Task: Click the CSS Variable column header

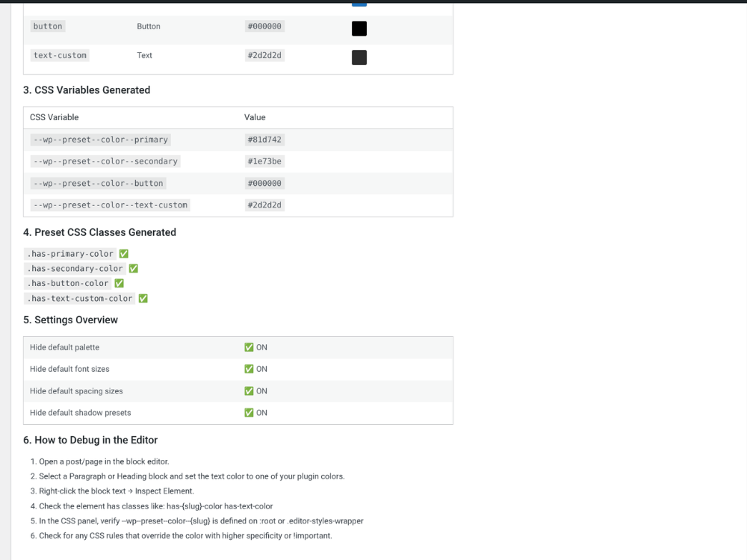Action: [x=55, y=117]
